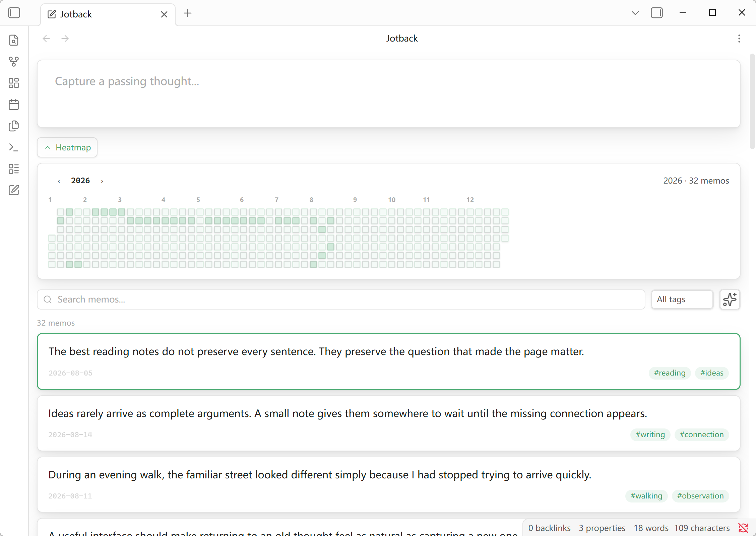Go to previous year in heatmap
This screenshot has height=536, width=756.
coord(59,181)
